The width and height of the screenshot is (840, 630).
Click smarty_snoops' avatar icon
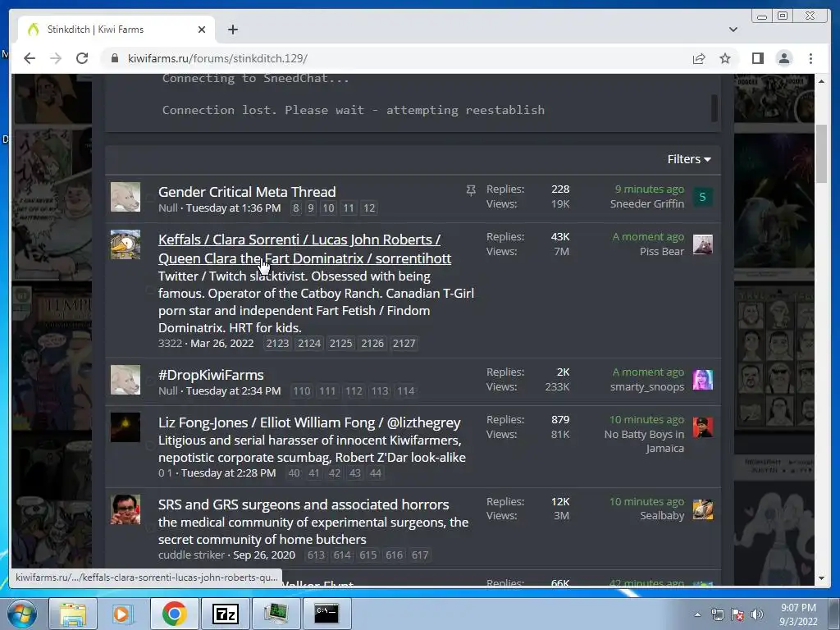[x=702, y=380]
